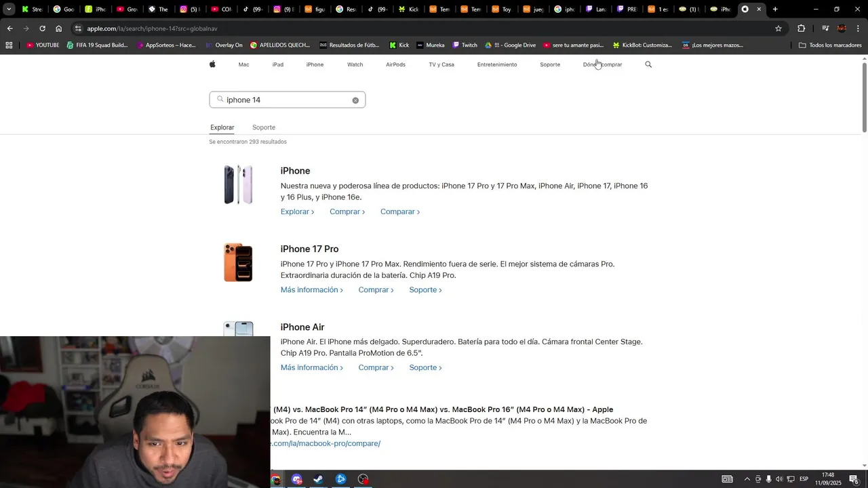The height and width of the screenshot is (488, 868).
Task: Click Más información under iPhone Air
Action: click(312, 367)
